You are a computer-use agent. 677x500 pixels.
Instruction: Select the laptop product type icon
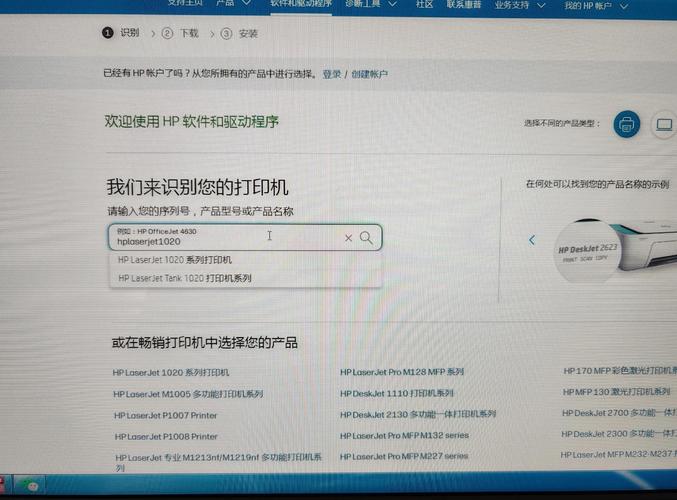pos(663,125)
